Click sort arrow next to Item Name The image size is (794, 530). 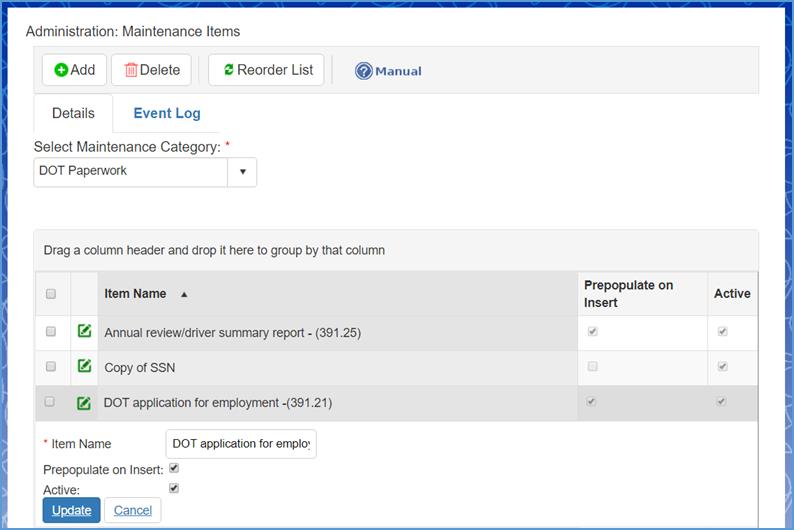[184, 295]
